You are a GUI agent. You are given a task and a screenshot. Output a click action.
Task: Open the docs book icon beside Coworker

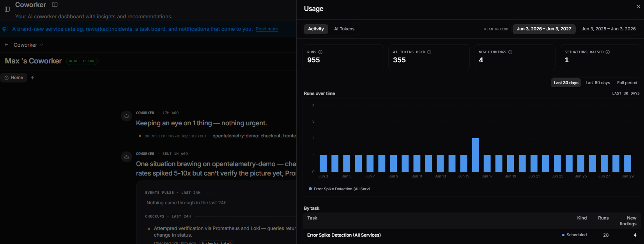[55, 5]
